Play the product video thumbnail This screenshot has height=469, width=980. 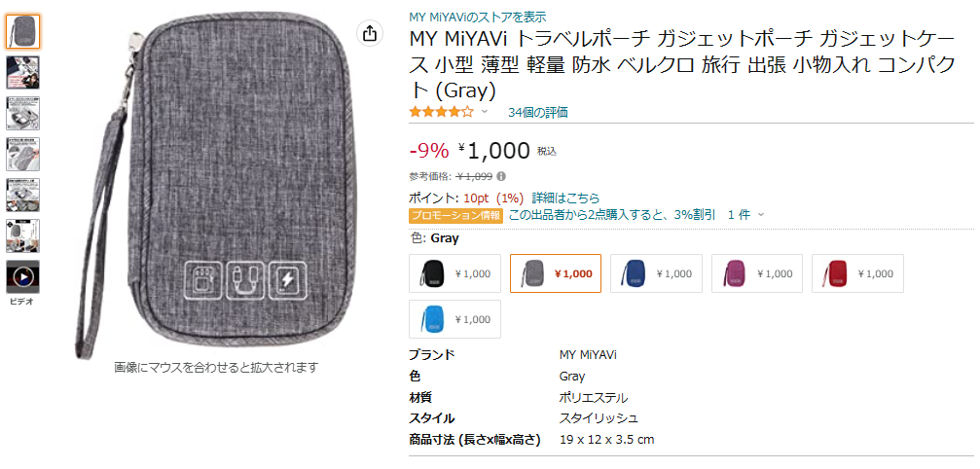pos(23,277)
